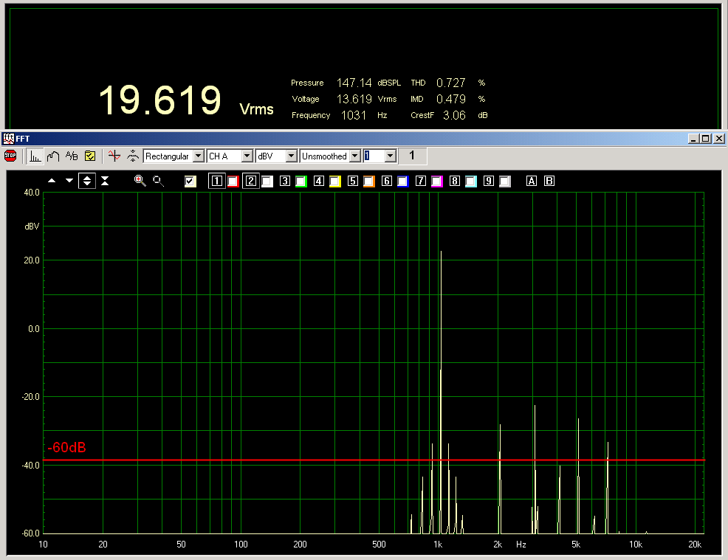Click the large 19.619 Vrms readout
The width and height of the screenshot is (728, 560).
(x=160, y=100)
